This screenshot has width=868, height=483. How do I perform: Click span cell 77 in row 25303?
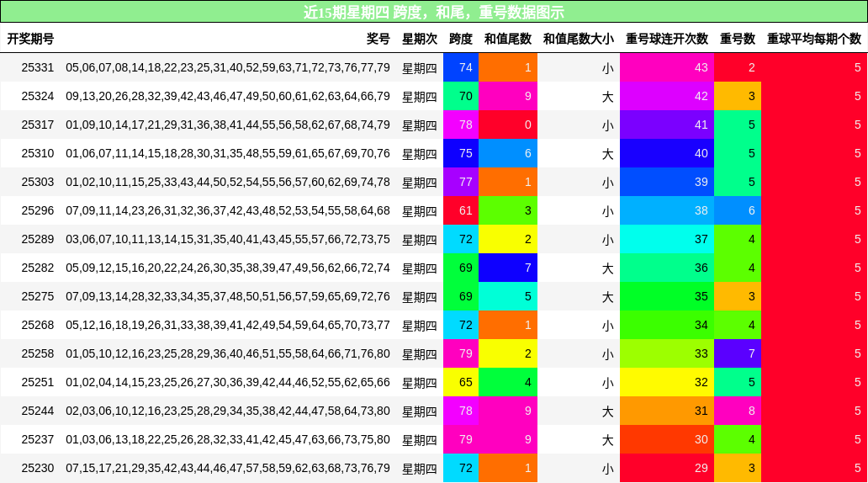461,183
